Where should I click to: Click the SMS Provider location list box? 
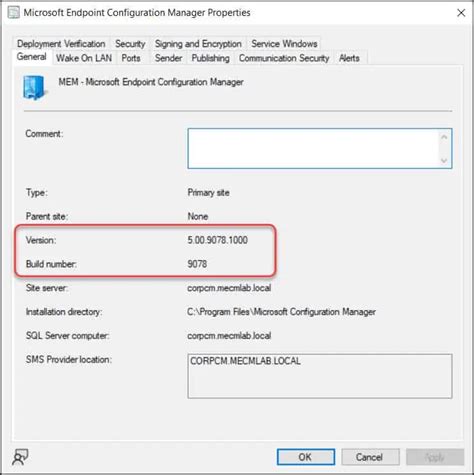320,376
